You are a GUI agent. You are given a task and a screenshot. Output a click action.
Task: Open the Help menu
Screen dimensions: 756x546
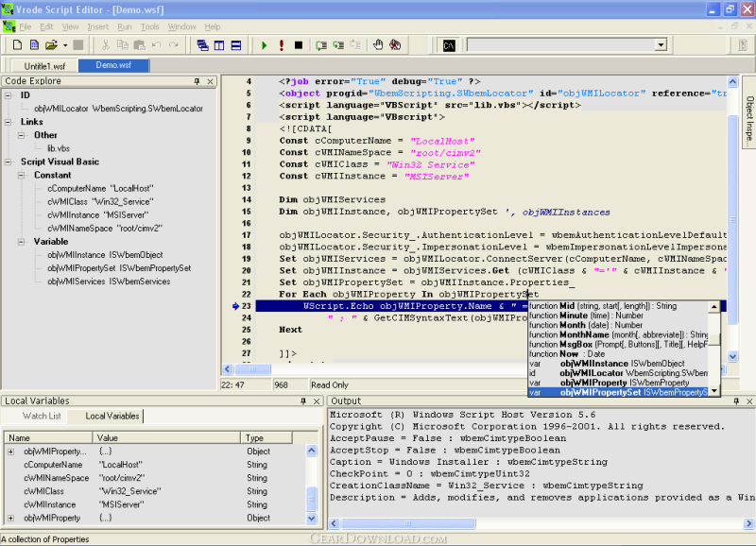pos(212,26)
